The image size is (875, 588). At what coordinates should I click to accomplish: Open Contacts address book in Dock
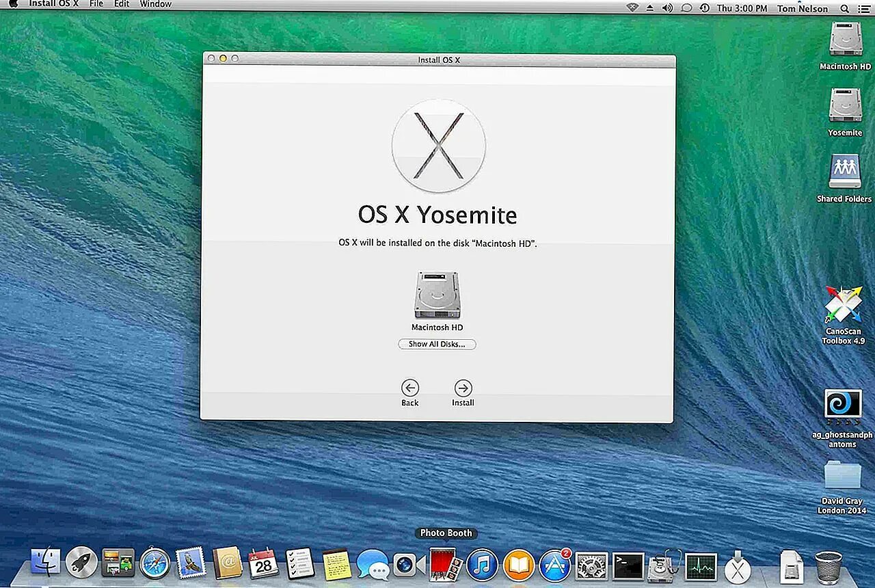pos(228,563)
